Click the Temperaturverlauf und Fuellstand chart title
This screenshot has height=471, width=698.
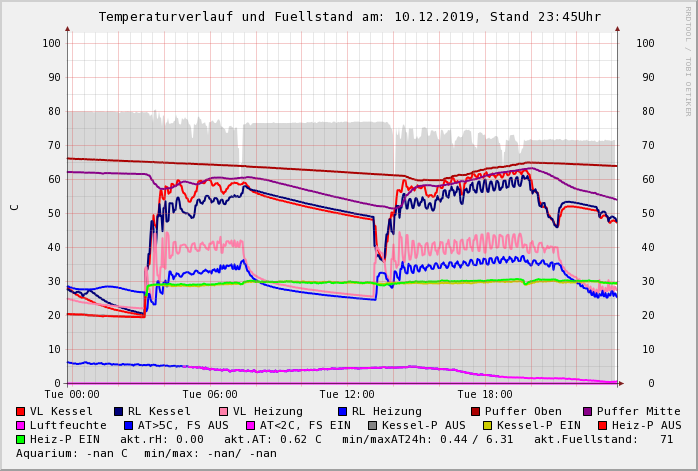[x=349, y=17]
